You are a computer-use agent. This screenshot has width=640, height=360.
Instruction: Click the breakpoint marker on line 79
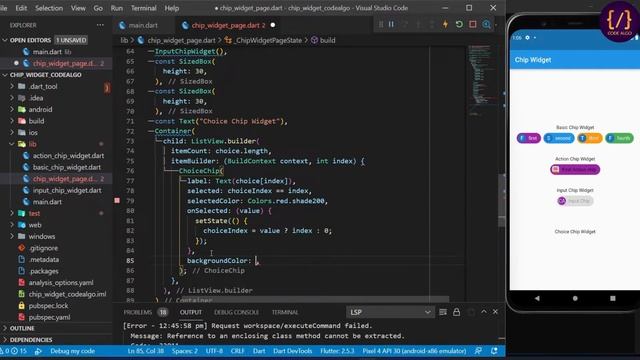coord(117,200)
